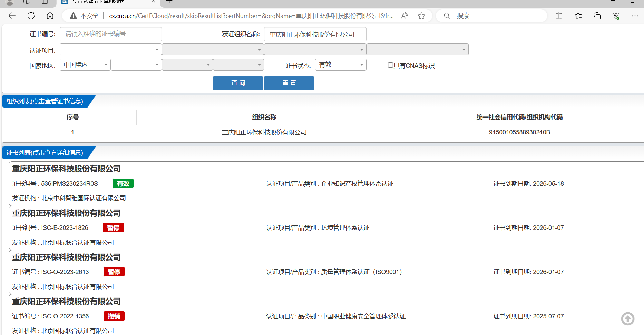Open the collections icon
Image resolution: width=644 pixels, height=335 pixels.
point(597,16)
